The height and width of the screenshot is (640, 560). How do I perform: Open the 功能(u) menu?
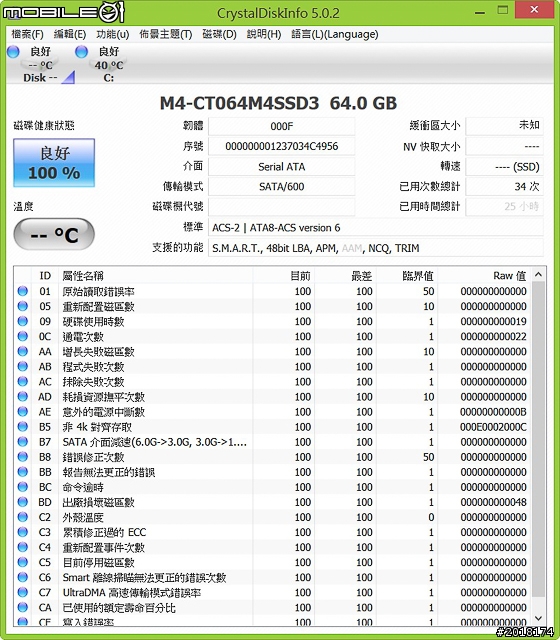pyautogui.click(x=113, y=34)
